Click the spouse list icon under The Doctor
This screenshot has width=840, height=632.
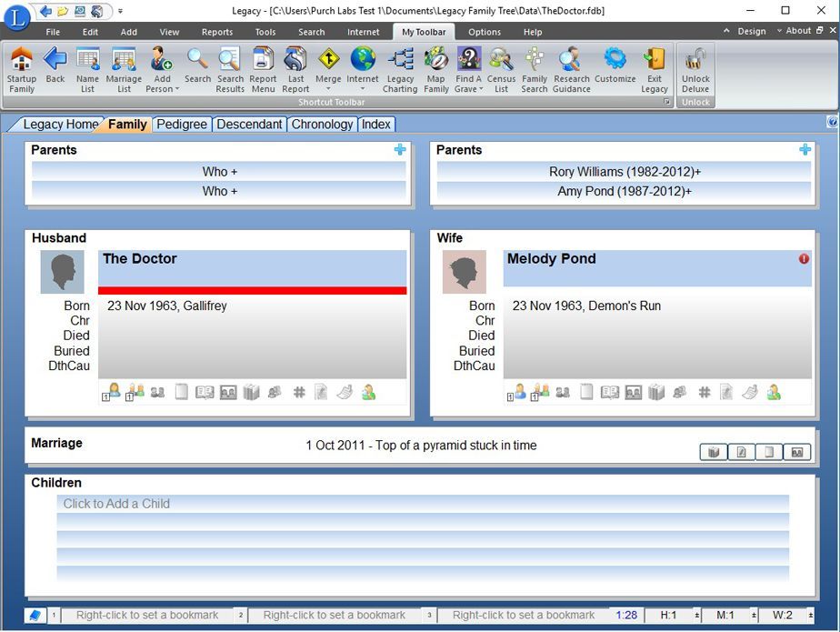134,392
